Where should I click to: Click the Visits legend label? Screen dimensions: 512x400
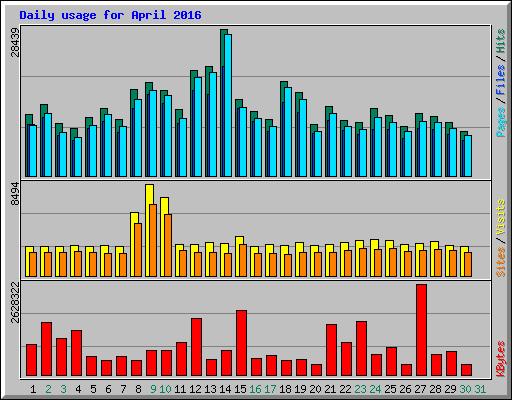point(501,217)
